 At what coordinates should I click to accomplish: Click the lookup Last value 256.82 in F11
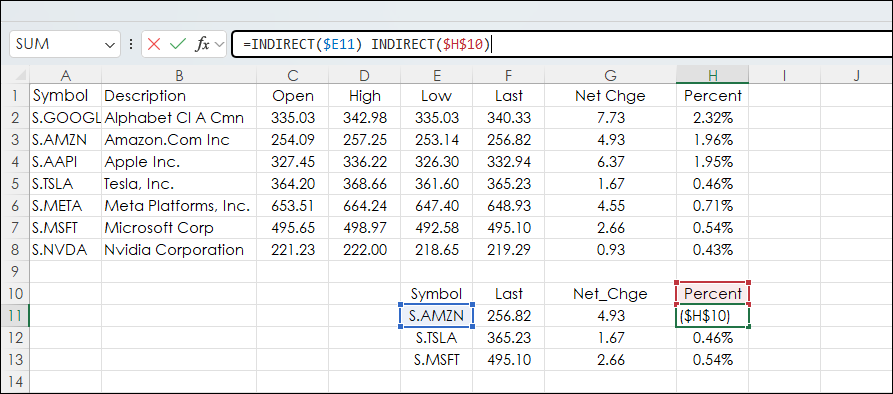(x=508, y=315)
